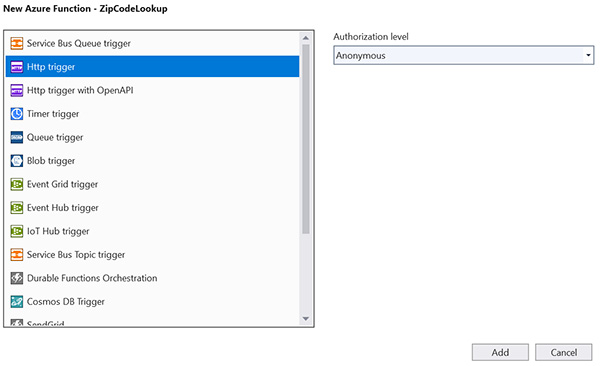The width and height of the screenshot is (600, 366).
Task: Click the Event Grid trigger icon
Action: [x=16, y=184]
